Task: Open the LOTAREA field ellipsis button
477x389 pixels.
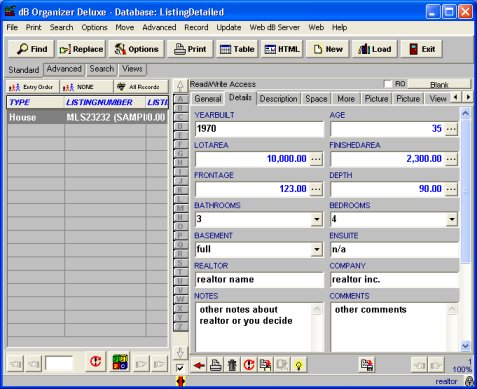Action: [316, 159]
